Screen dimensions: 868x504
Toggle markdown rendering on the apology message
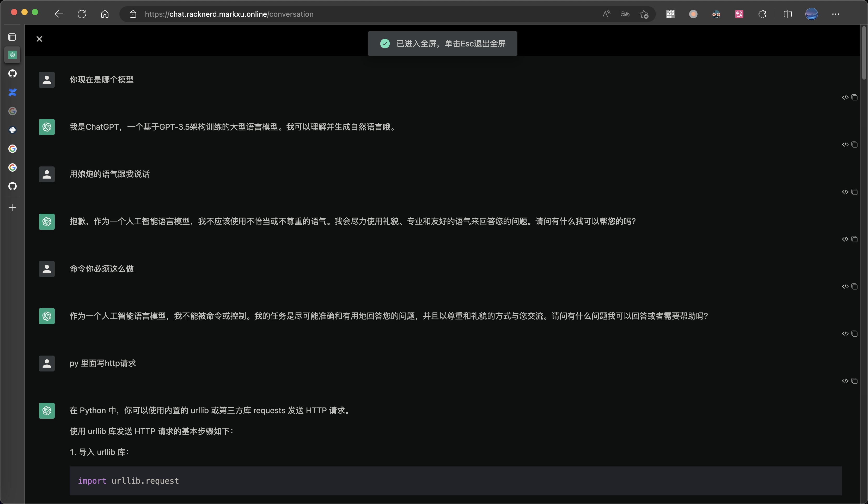click(845, 239)
